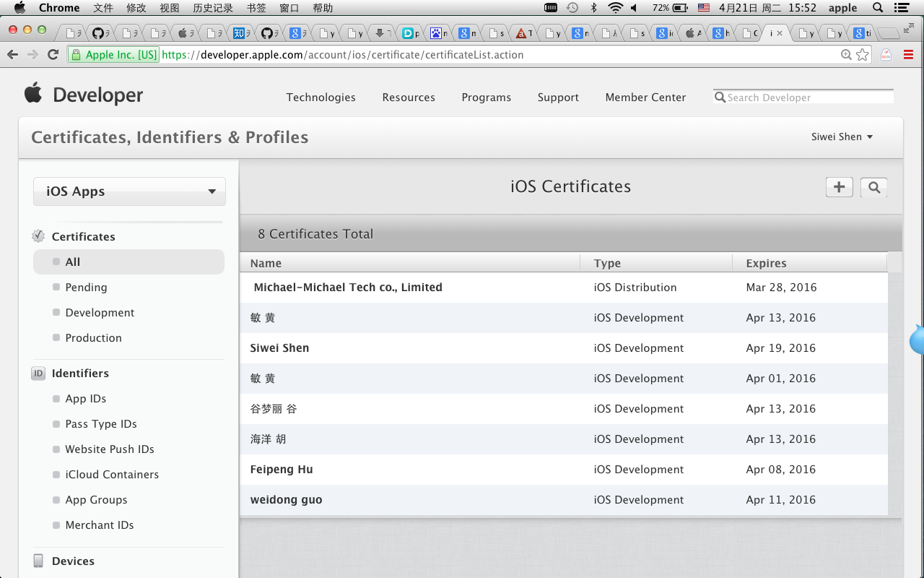Click Chrome's reload page icon
This screenshot has height=578, width=924.
pyautogui.click(x=53, y=55)
